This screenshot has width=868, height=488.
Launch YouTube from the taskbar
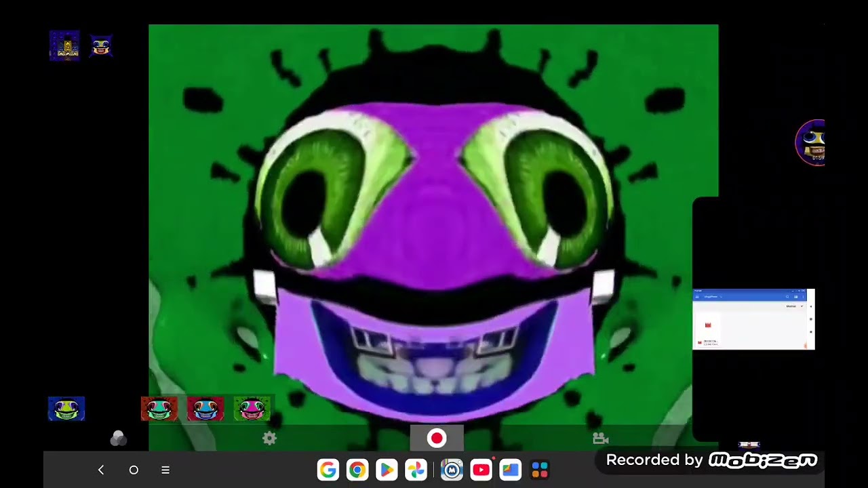[x=481, y=470]
